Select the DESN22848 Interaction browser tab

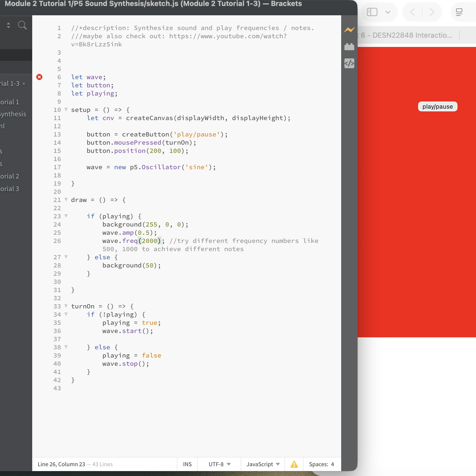[407, 35]
